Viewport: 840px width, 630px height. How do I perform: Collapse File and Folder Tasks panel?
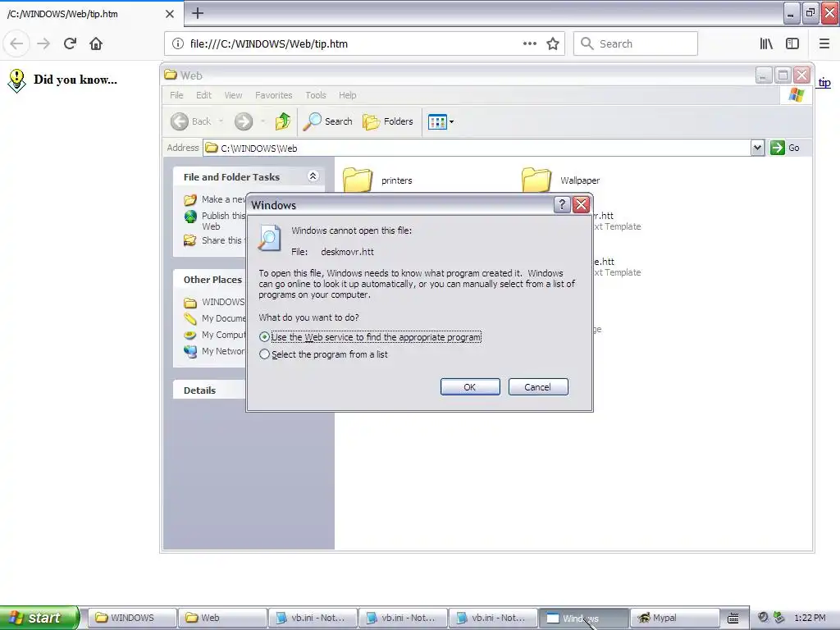(x=313, y=176)
